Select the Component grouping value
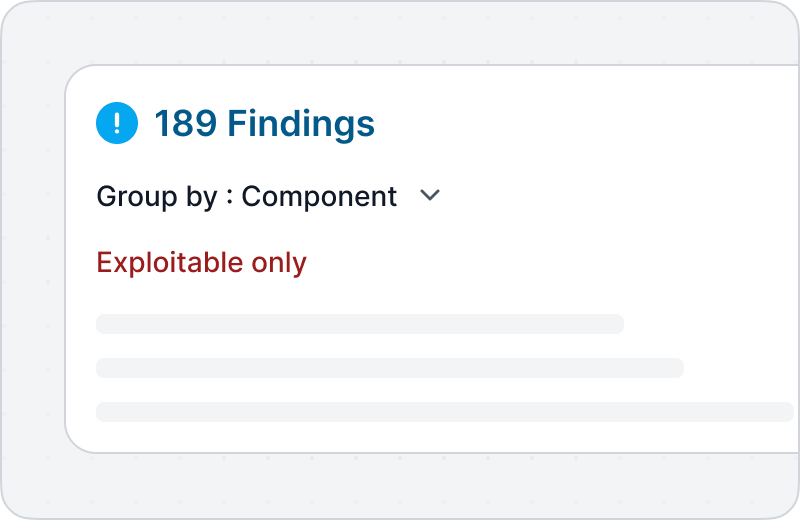 [319, 197]
